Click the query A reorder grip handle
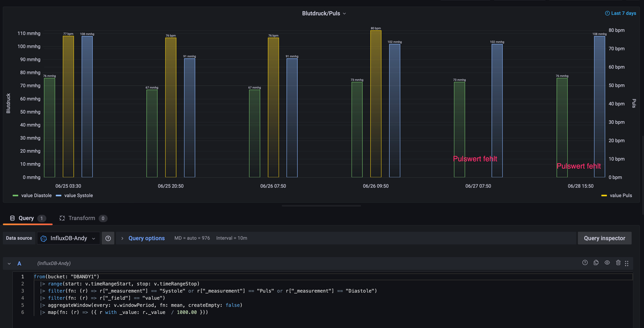644x328 pixels. (627, 263)
